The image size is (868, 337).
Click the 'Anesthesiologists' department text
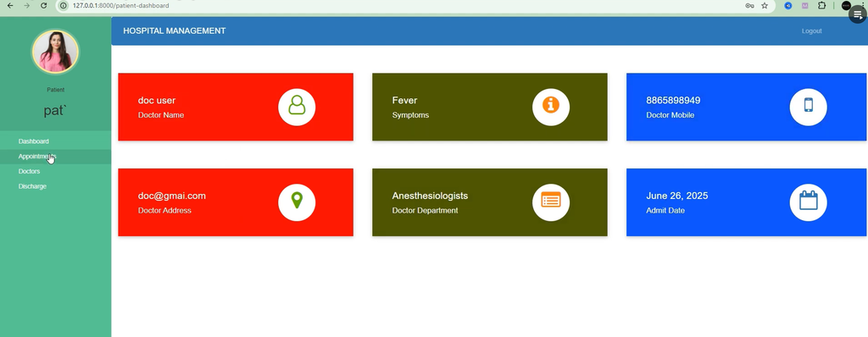[x=430, y=196]
